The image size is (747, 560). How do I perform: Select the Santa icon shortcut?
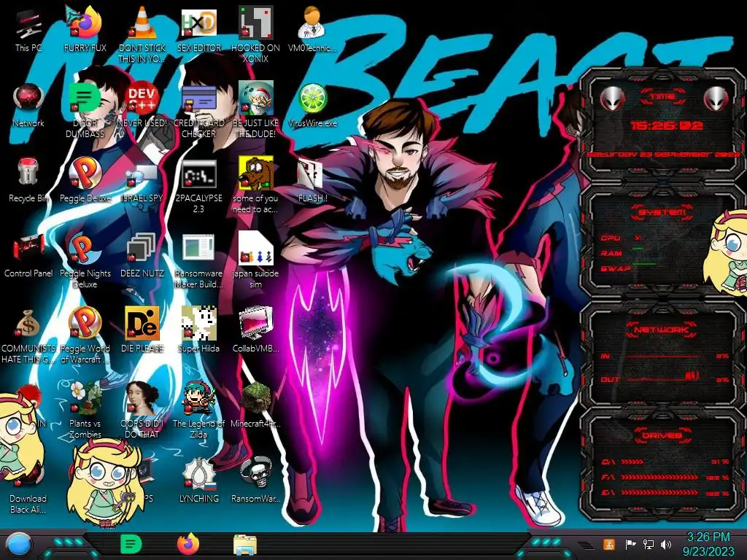point(256,111)
